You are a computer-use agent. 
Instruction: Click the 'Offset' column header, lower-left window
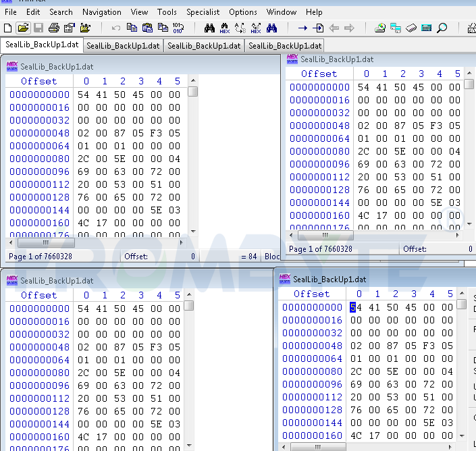(39, 295)
